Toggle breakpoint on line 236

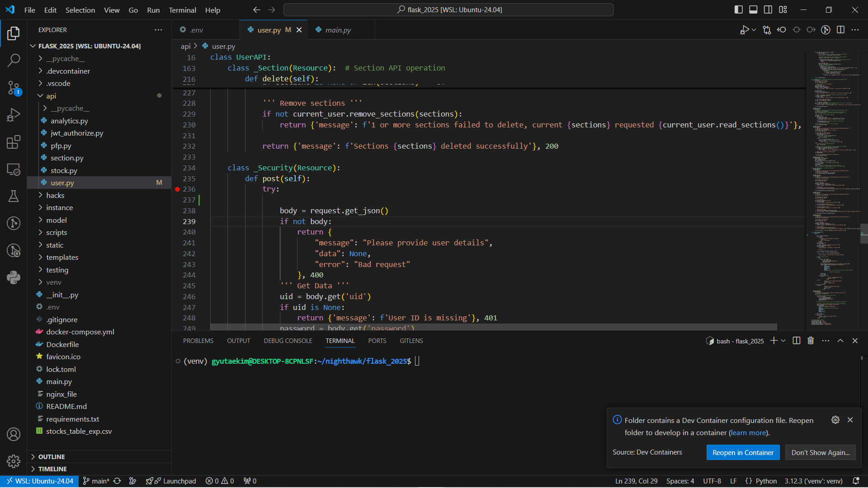point(177,189)
